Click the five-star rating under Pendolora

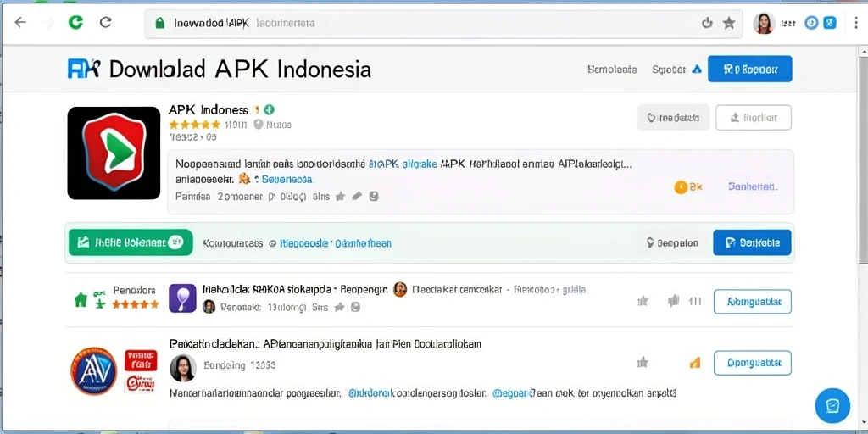click(x=135, y=304)
